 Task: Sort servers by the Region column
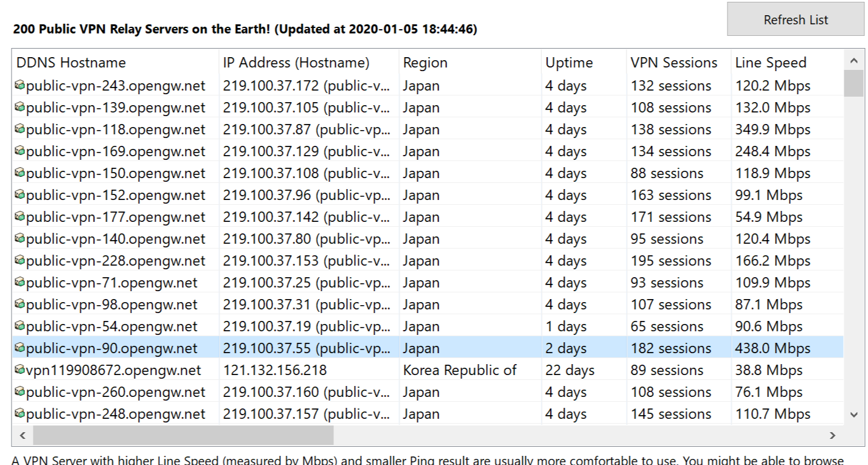click(x=424, y=62)
